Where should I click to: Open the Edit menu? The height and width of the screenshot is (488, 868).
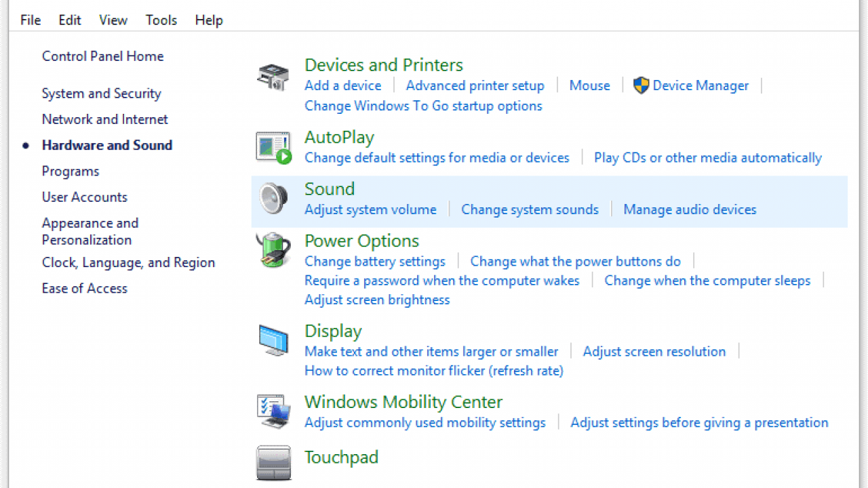(x=70, y=20)
